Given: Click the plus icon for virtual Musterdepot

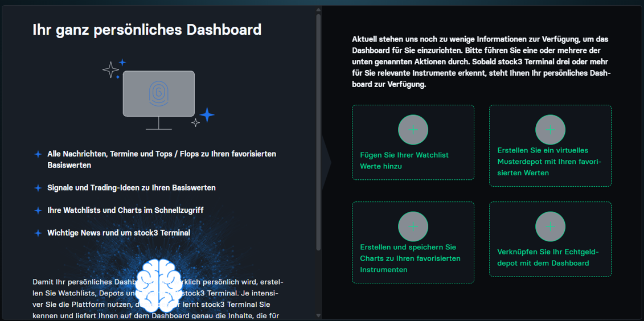Looking at the screenshot, I should pyautogui.click(x=551, y=130).
